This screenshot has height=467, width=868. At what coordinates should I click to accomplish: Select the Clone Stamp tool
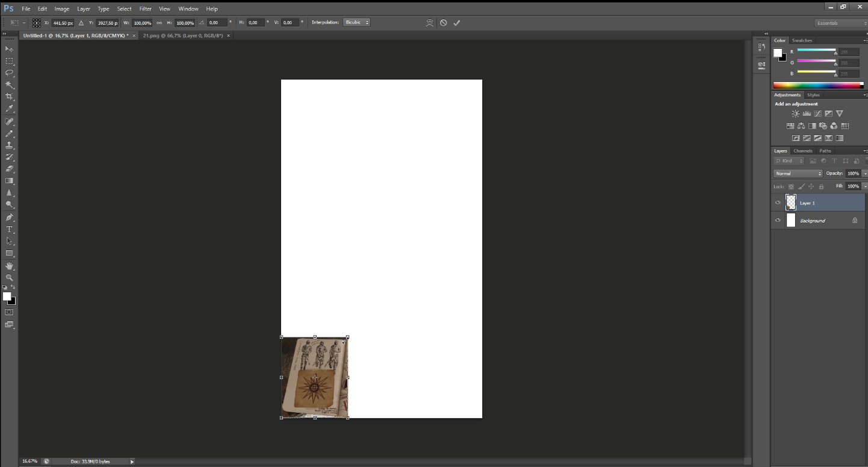coord(9,145)
